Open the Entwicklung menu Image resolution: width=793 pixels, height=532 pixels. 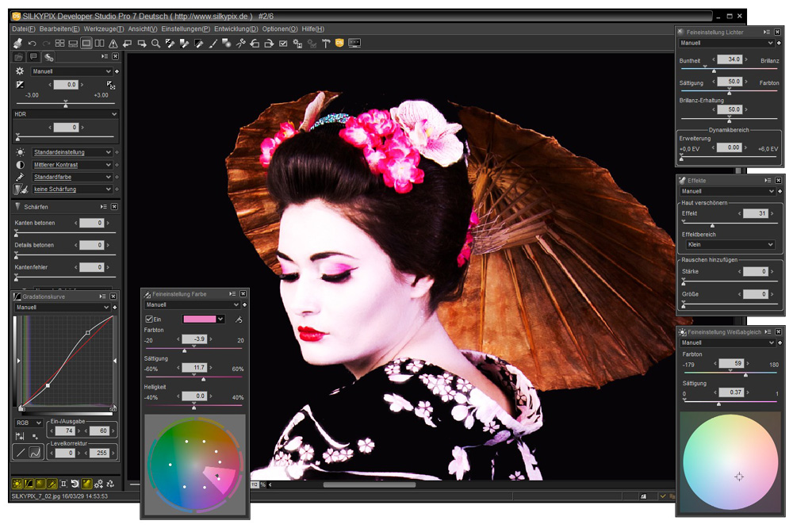coord(236,29)
